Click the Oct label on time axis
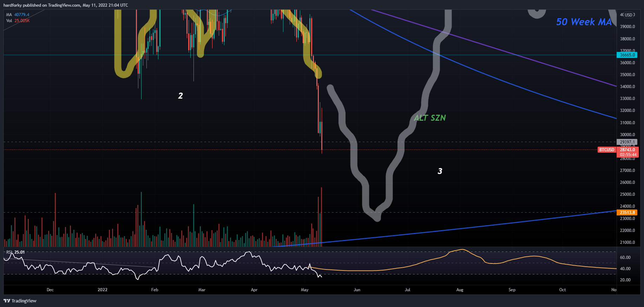The image size is (644, 307). pyautogui.click(x=563, y=290)
